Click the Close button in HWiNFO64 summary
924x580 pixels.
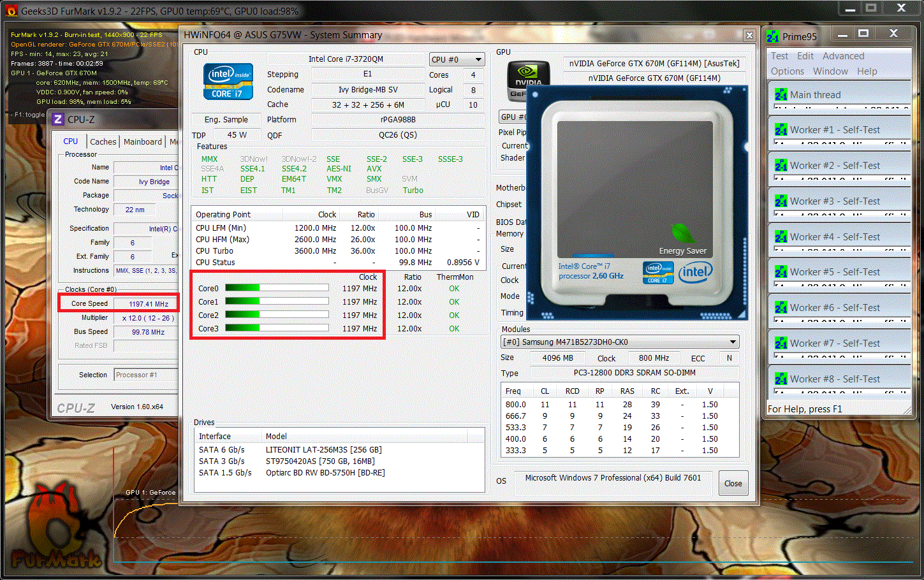(733, 483)
